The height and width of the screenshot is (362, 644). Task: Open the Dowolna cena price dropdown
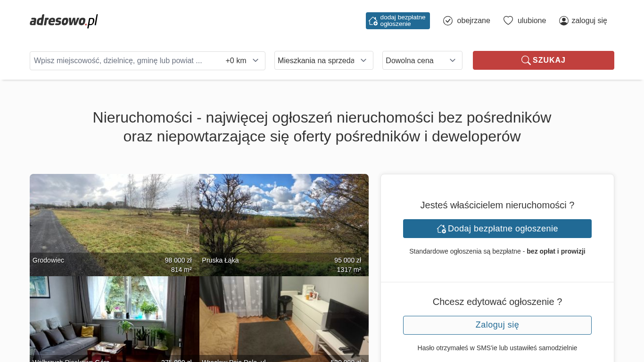point(422,60)
